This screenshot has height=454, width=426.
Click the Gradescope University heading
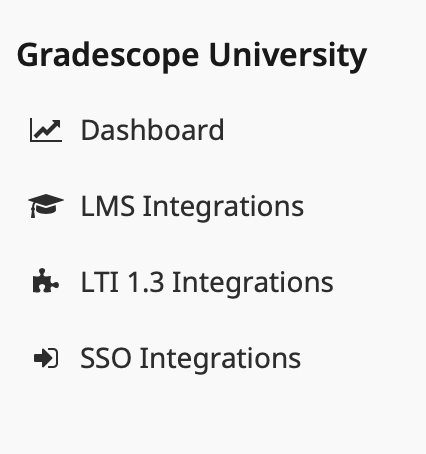192,56
